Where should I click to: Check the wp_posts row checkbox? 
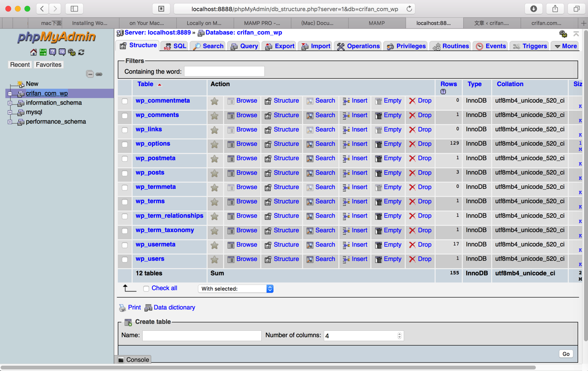pyautogui.click(x=125, y=173)
